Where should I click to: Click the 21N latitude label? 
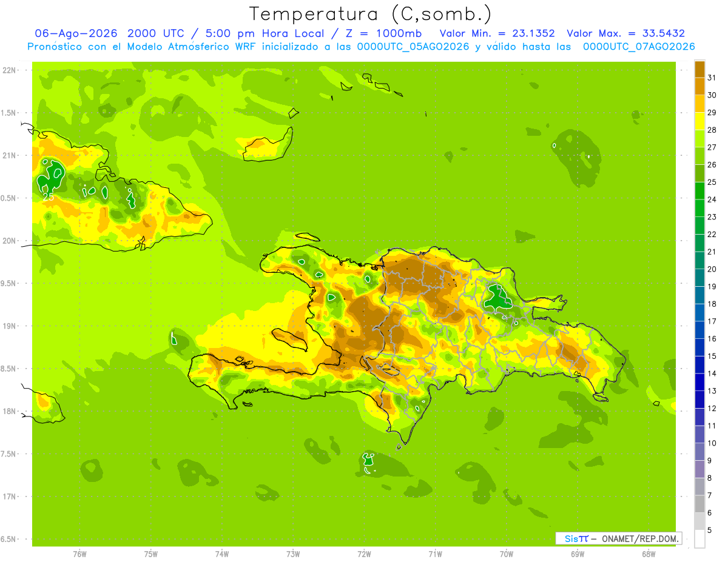(x=9, y=156)
